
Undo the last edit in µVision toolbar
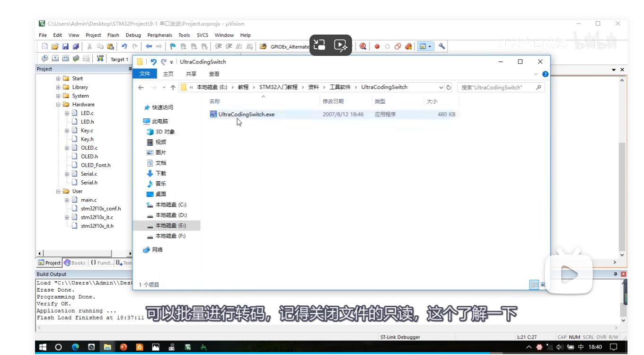(124, 46)
